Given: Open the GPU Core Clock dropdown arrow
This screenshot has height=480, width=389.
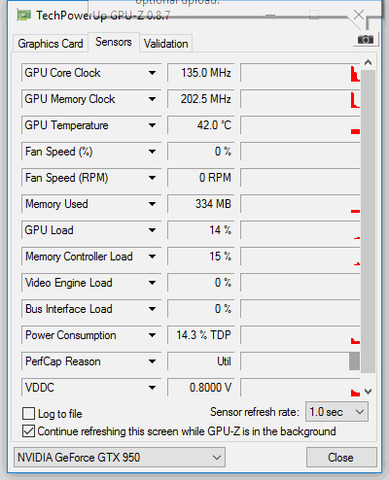Looking at the screenshot, I should [152, 73].
